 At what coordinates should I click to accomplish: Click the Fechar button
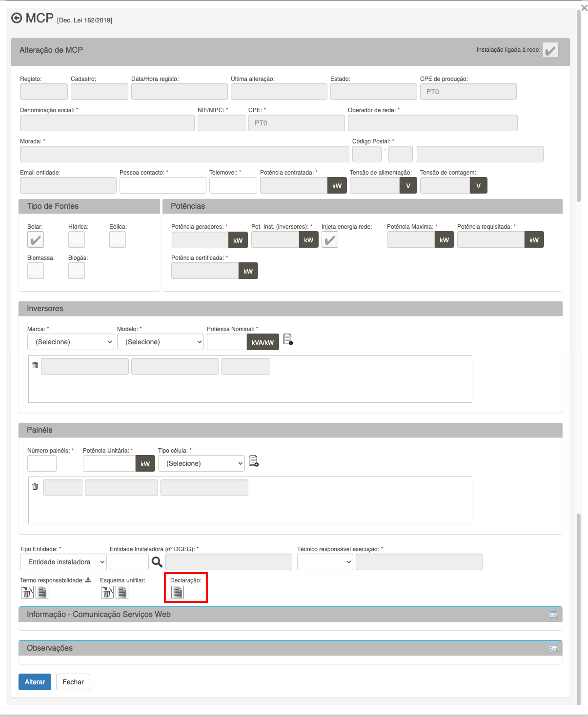[73, 682]
